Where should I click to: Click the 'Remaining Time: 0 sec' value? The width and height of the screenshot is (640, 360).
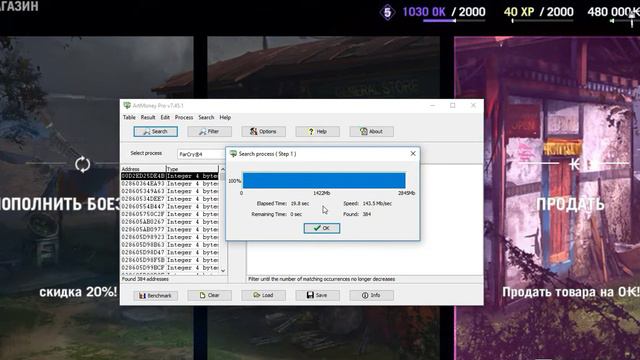tap(276, 214)
